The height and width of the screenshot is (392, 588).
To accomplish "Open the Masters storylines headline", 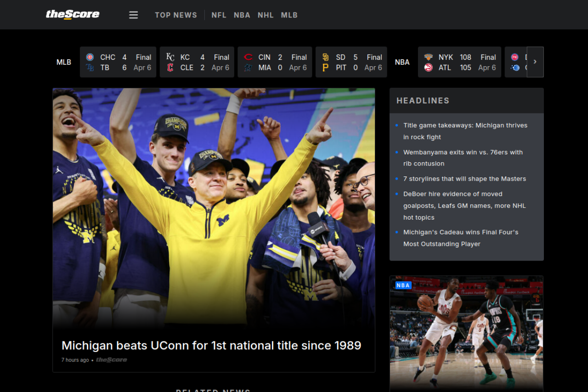I will click(464, 179).
